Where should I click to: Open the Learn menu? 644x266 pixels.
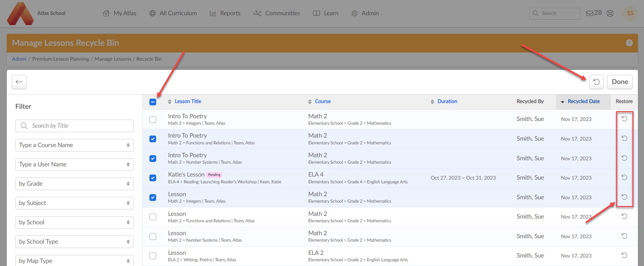coord(326,13)
